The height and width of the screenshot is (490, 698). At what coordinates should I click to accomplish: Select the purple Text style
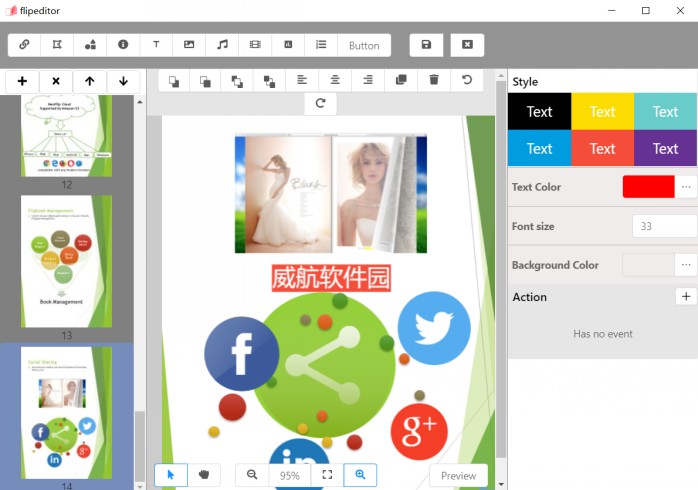point(666,148)
